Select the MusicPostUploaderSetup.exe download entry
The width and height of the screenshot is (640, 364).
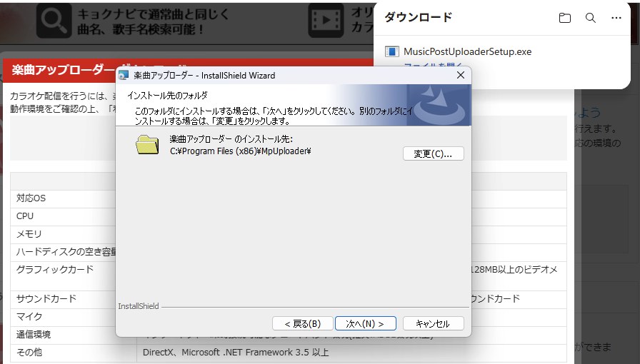[x=467, y=51]
